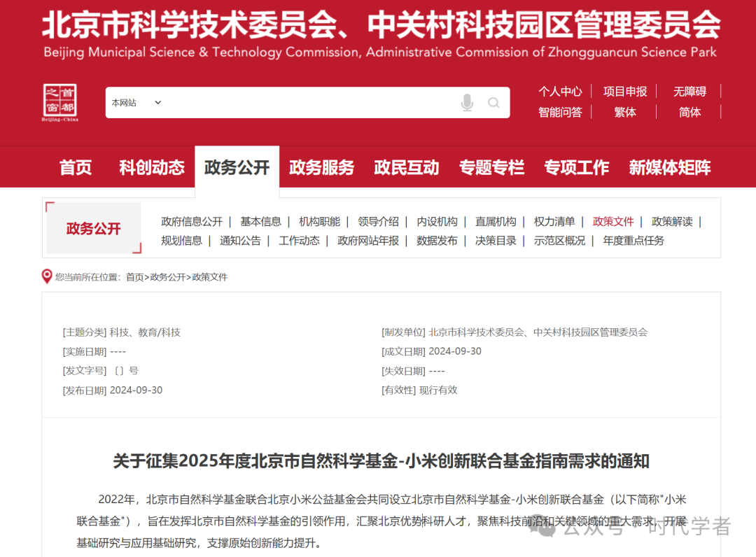This screenshot has height=557, width=756.
Task: Click 首页 in the breadcrumb
Action: tap(134, 277)
